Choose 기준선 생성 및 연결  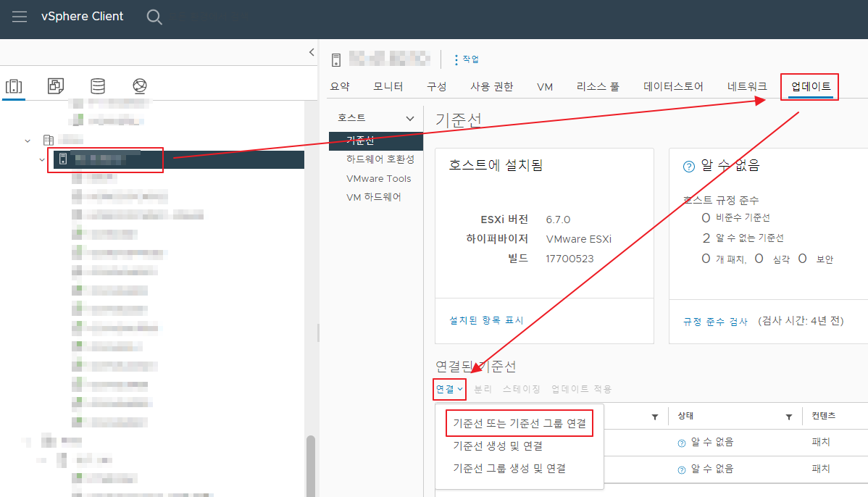click(x=498, y=446)
